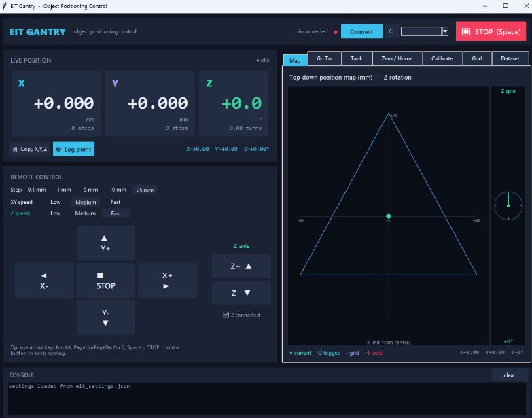This screenshot has height=418, width=532.
Task: Minimize the EIT Gantry window
Action: 485,5
